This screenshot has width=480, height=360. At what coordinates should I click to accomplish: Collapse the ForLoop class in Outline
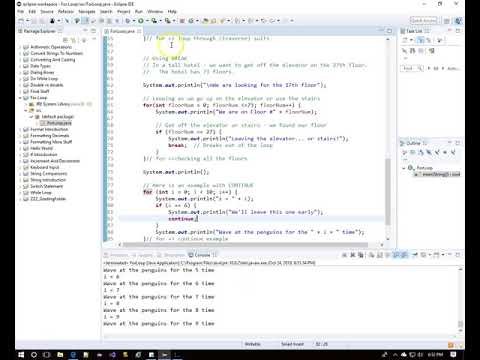click(404, 168)
